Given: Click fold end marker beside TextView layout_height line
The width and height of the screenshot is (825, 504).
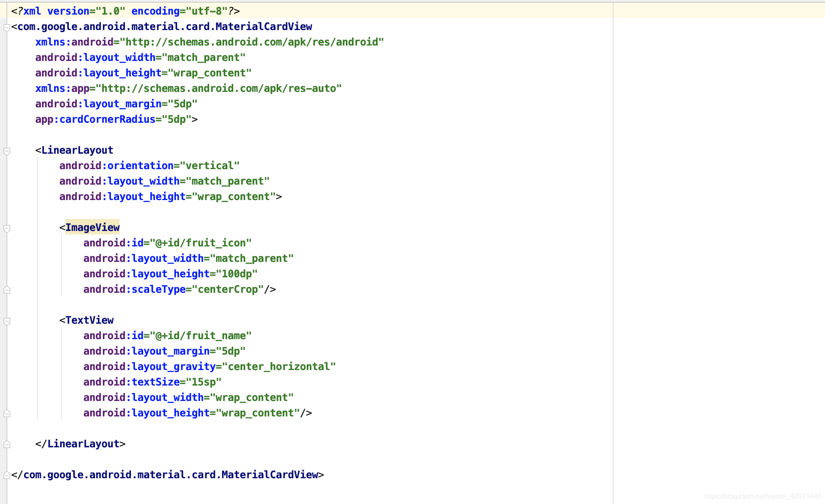Looking at the screenshot, I should point(6,414).
